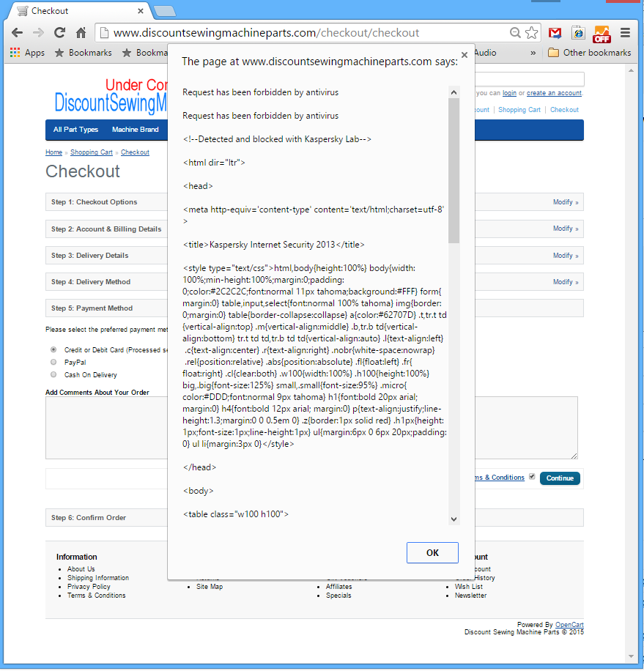This screenshot has height=671, width=644.
Task: Click the site search field
Action: [x=529, y=79]
